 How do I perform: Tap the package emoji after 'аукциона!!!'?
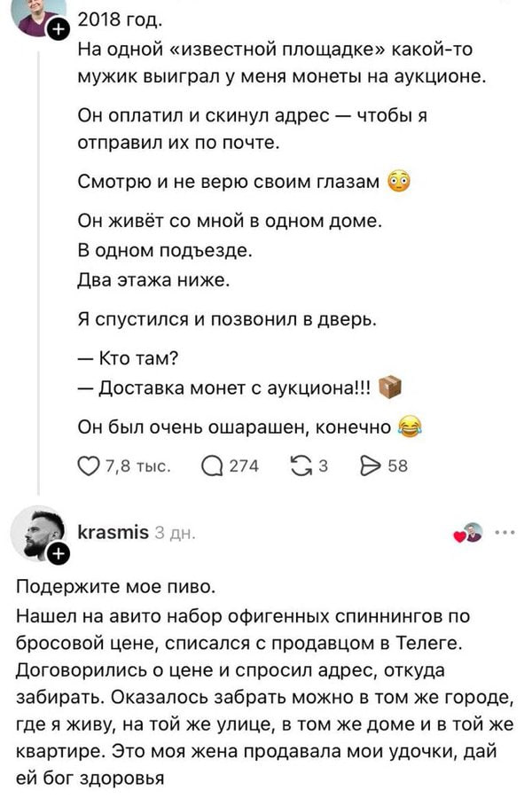point(390,387)
